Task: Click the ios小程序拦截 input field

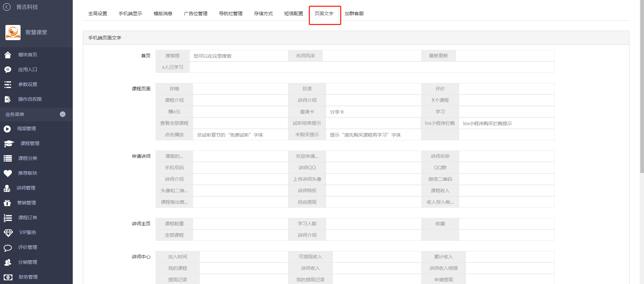Action: [507, 123]
